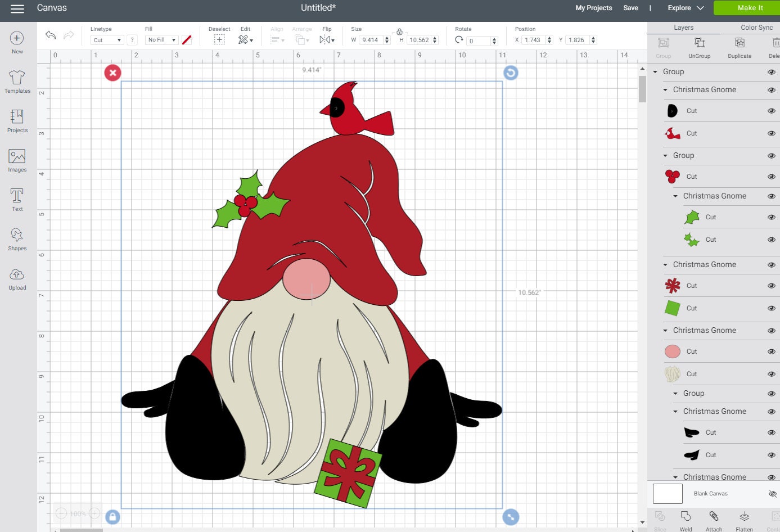Click the Blank Canvas white swatch
The width and height of the screenshot is (780, 532).
pyautogui.click(x=668, y=494)
